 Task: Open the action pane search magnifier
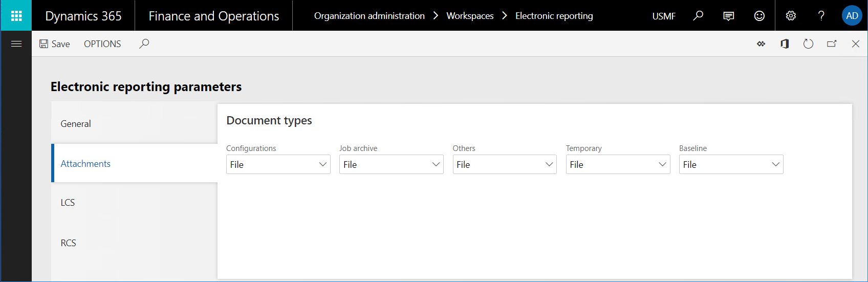coord(144,44)
